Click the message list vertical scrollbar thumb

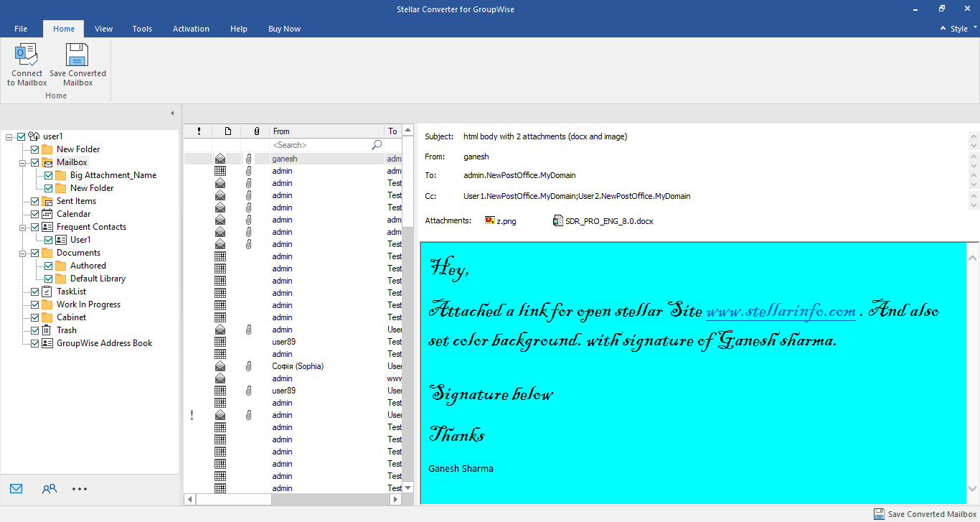(408, 182)
